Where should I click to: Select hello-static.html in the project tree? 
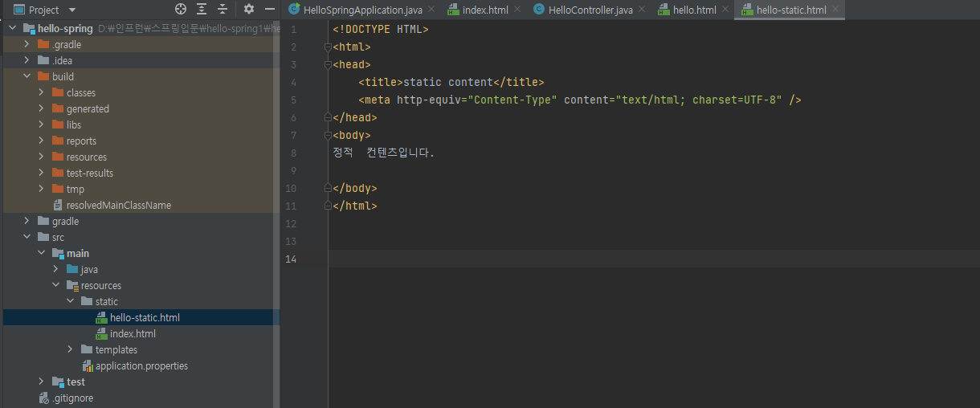coord(145,317)
